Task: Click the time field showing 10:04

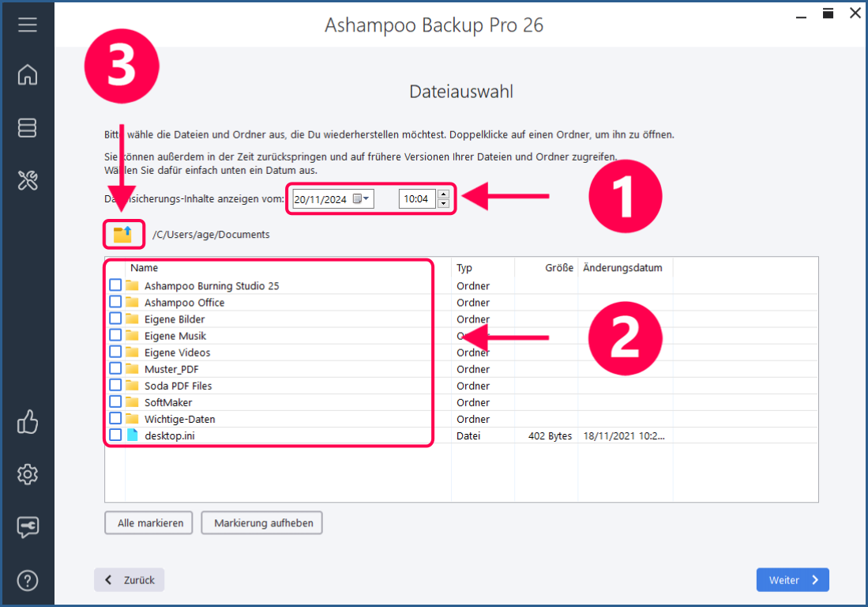Action: (417, 199)
